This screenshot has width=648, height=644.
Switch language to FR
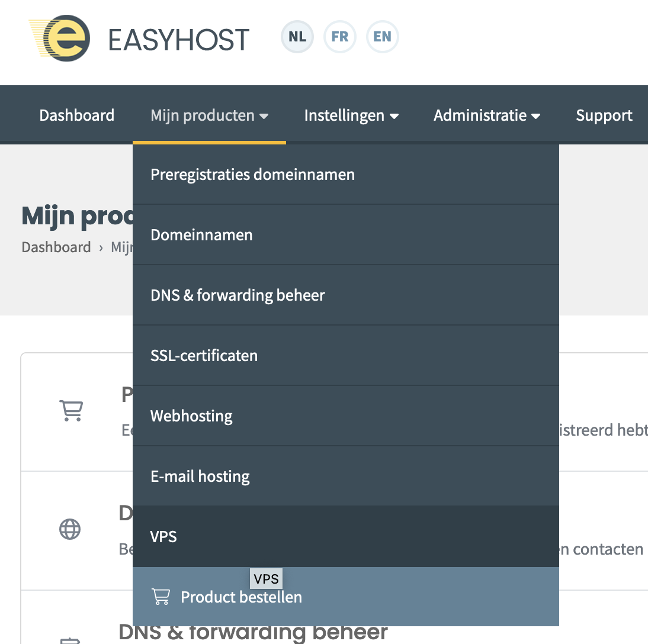click(x=339, y=37)
